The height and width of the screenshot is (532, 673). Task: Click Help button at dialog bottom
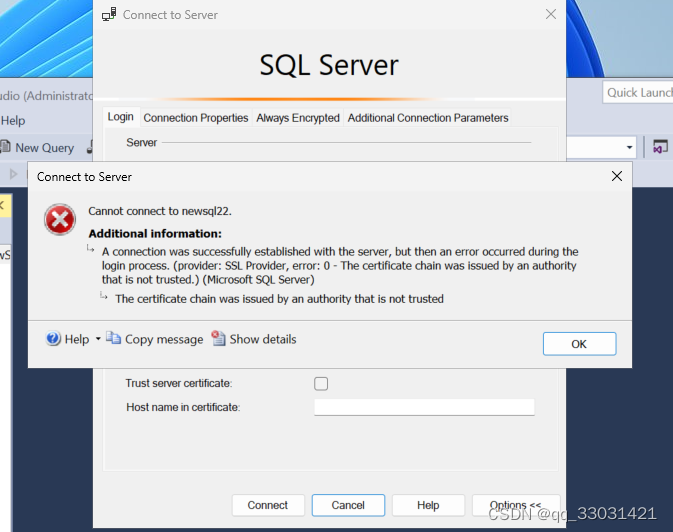point(428,505)
